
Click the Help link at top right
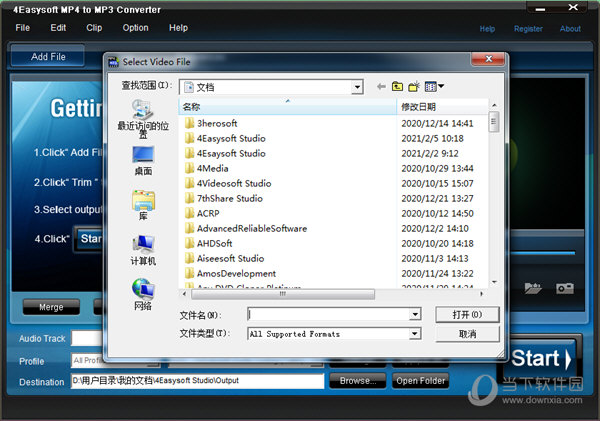pos(487,29)
